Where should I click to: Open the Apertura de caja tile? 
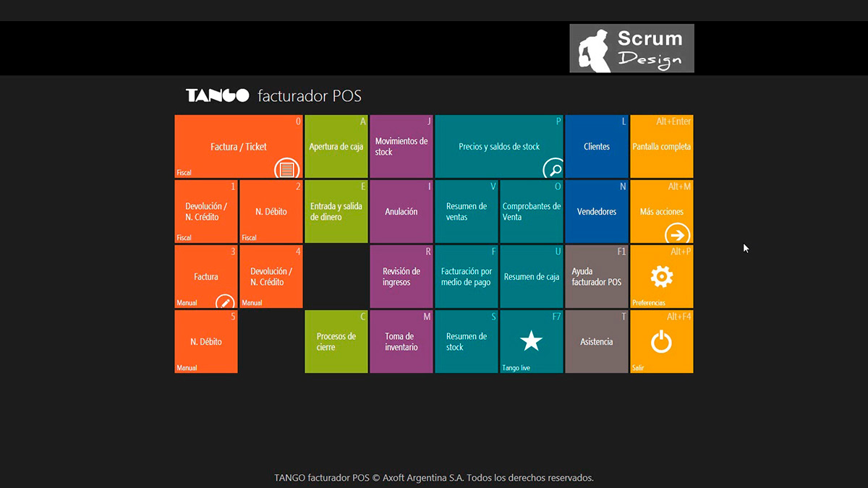(336, 147)
